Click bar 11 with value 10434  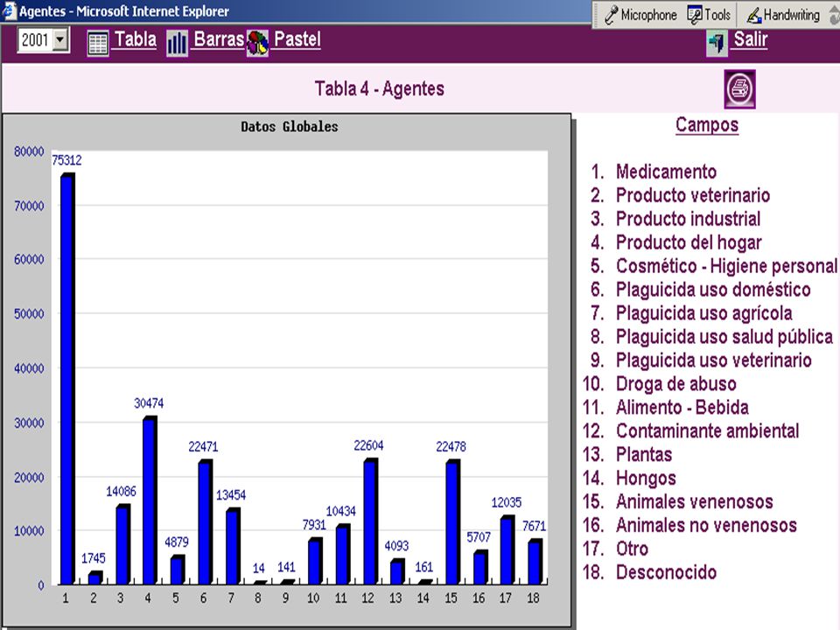(x=343, y=555)
